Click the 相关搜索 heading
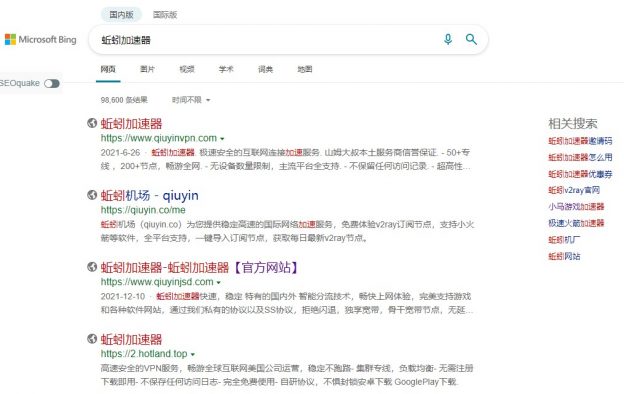 click(573, 124)
